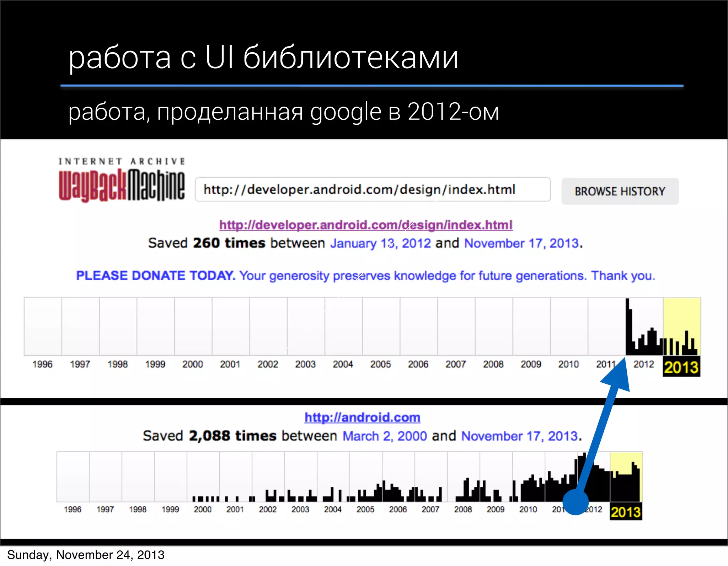Click the "Sunday, November 24, 2013" footer date
728x566 pixels.
tap(86, 555)
